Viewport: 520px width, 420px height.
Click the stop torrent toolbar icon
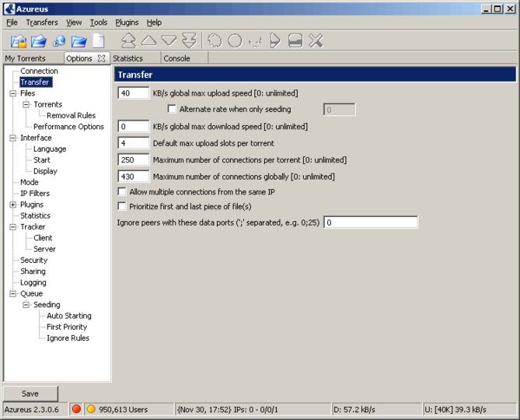point(295,40)
